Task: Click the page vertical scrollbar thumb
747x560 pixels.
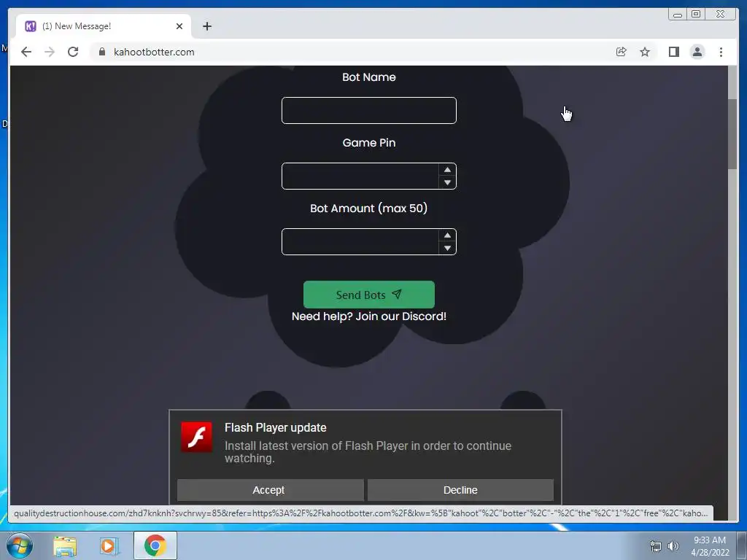Action: tap(732, 134)
